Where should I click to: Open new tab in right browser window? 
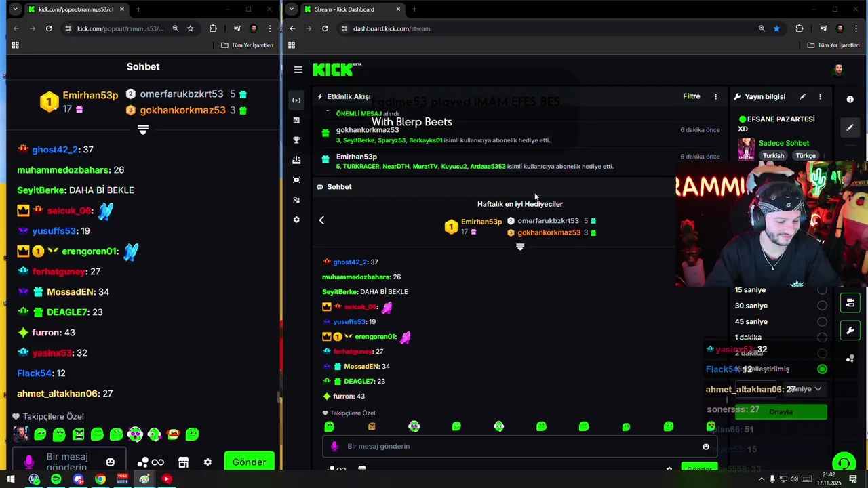tap(414, 9)
